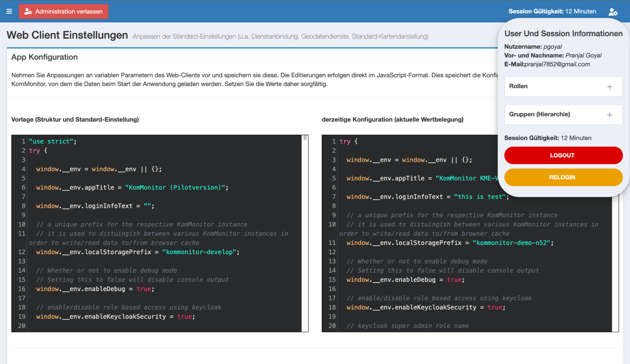Click the Nutzername pgoyal text

533,47
